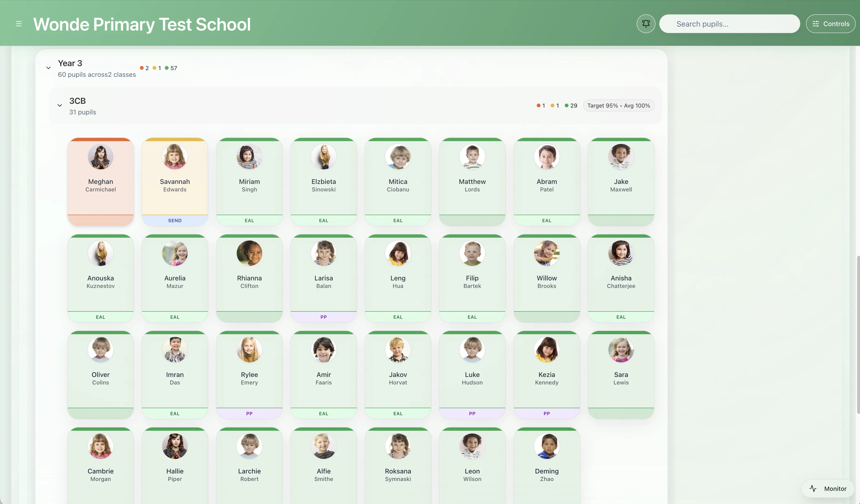The width and height of the screenshot is (860, 504).
Task: Click Deming Zhao's profile photo
Action: (x=546, y=446)
